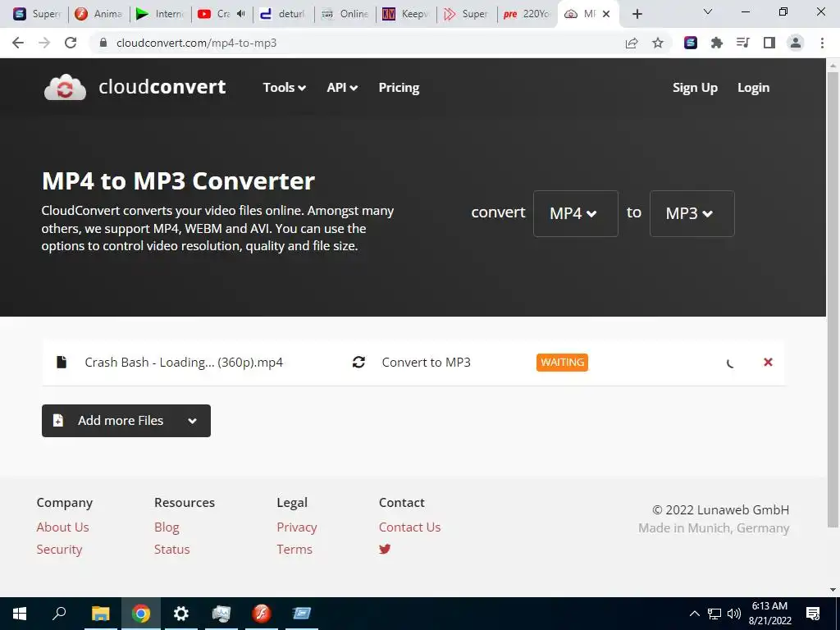Image resolution: width=840 pixels, height=630 pixels.
Task: Open the Blog link
Action: (167, 527)
